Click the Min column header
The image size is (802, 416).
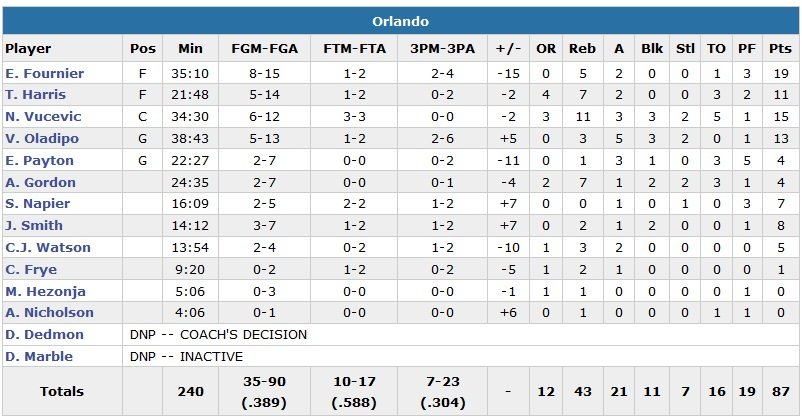point(190,49)
